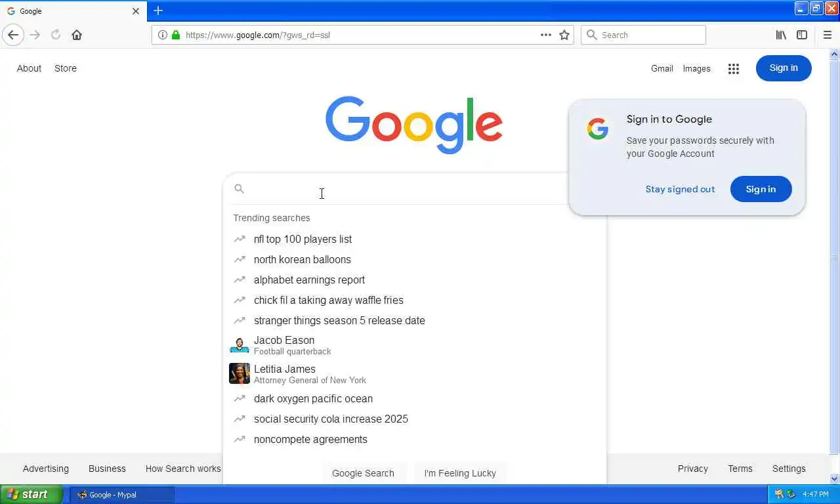The height and width of the screenshot is (504, 840).
Task: Click header Sign in button
Action: [x=784, y=68]
